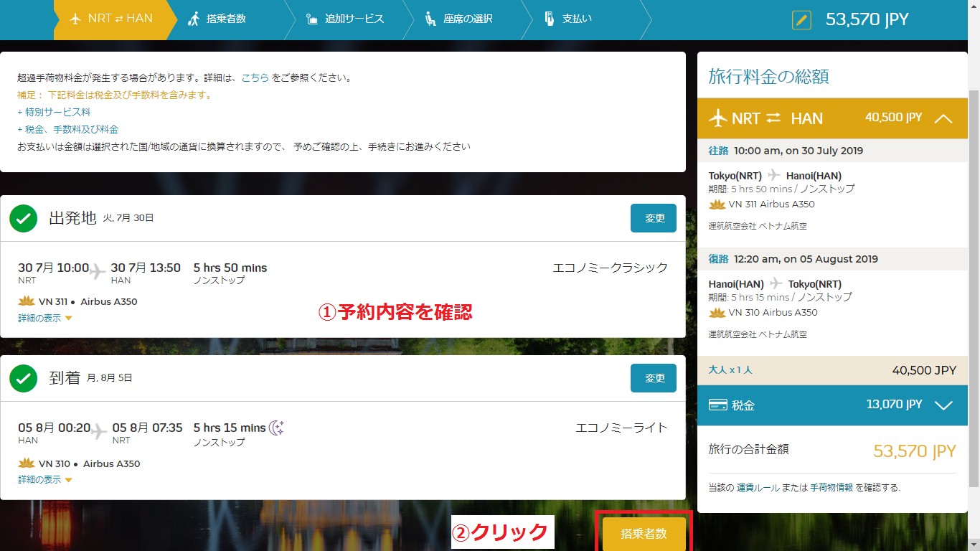Click the green checkmark next to 到着
This screenshot has height=551, width=980.
pos(24,378)
